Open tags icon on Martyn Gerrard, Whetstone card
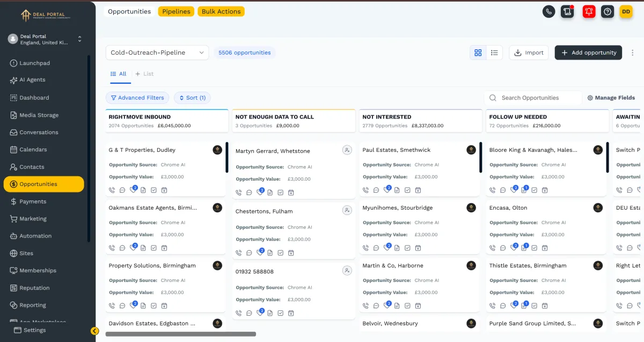The width and height of the screenshot is (644, 342). click(x=260, y=192)
